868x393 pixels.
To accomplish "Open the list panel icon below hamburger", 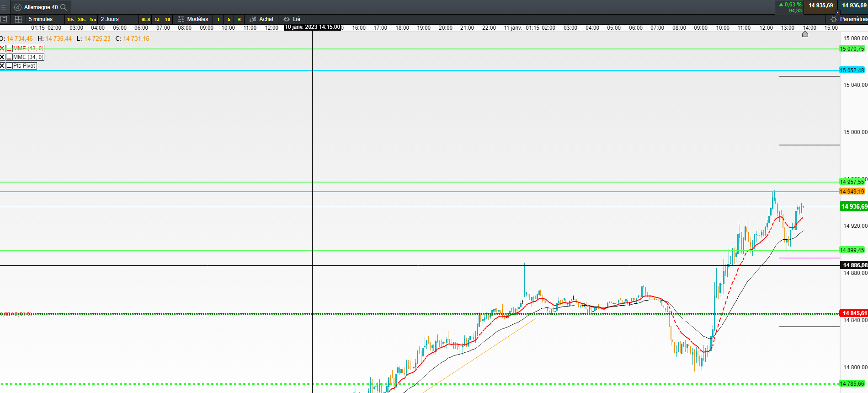I will coord(4,19).
